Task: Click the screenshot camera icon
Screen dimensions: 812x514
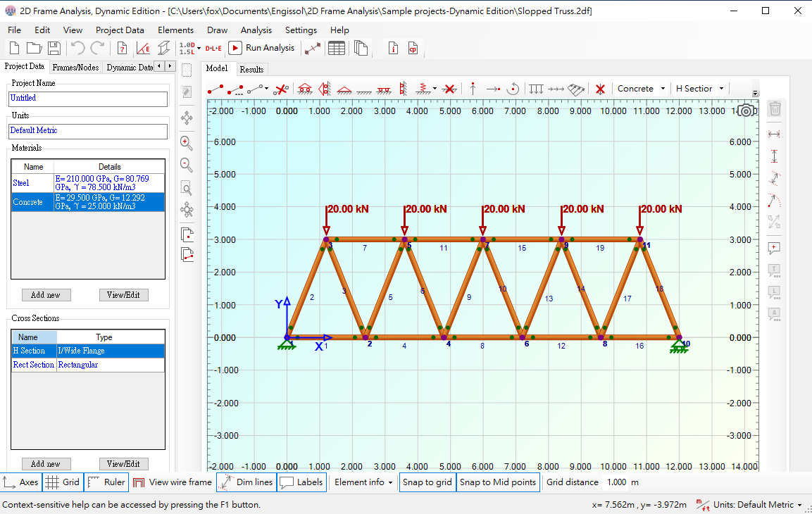Action: [746, 111]
